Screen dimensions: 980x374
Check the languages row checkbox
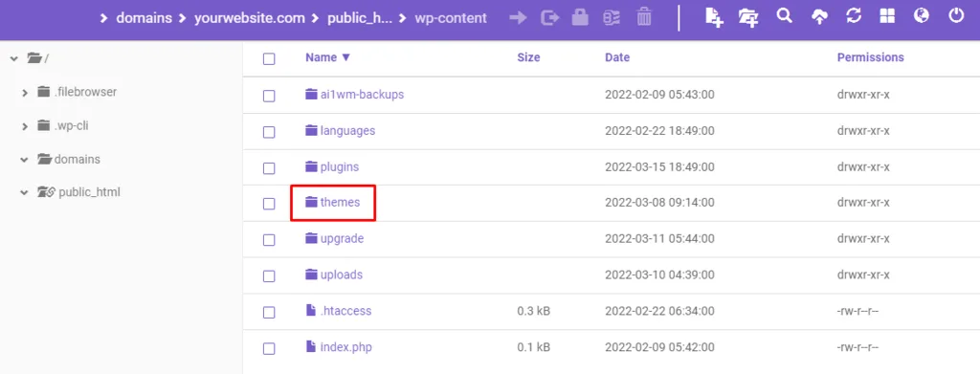point(269,132)
